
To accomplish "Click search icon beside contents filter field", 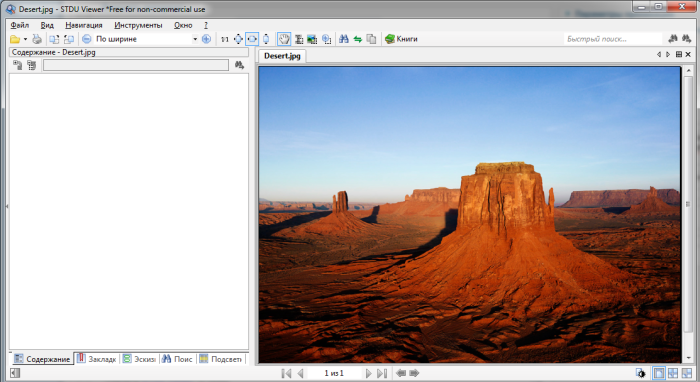I will click(239, 65).
